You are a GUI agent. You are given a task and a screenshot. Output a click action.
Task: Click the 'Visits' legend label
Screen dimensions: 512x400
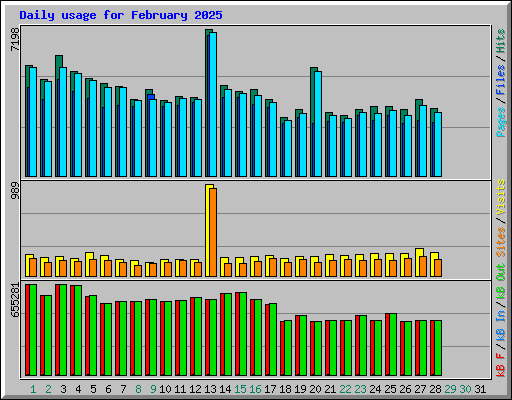(x=500, y=197)
